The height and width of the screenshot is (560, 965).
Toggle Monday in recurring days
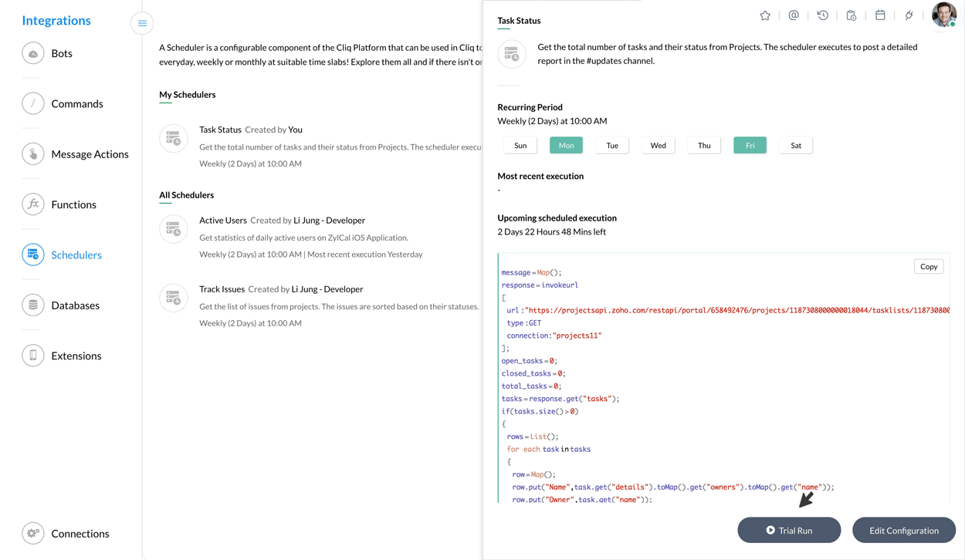(566, 145)
